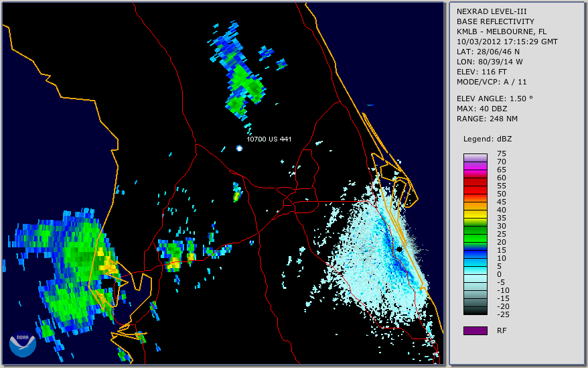
Task: Click the 'LAT: 28/06/46 N' text
Action: (488, 52)
